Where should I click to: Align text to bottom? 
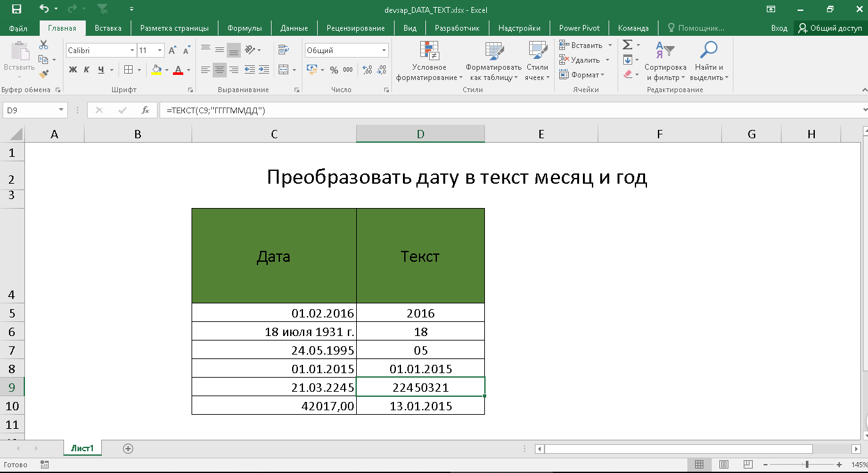[x=234, y=50]
